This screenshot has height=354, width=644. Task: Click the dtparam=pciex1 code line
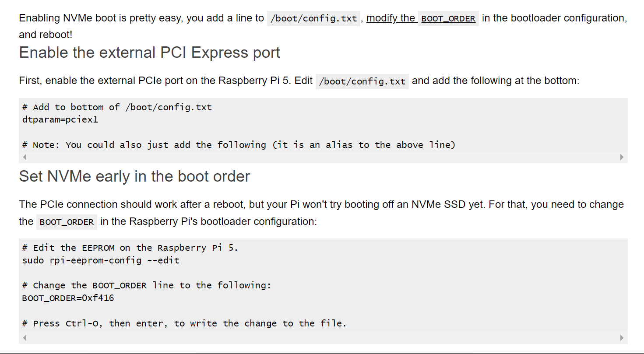point(60,119)
